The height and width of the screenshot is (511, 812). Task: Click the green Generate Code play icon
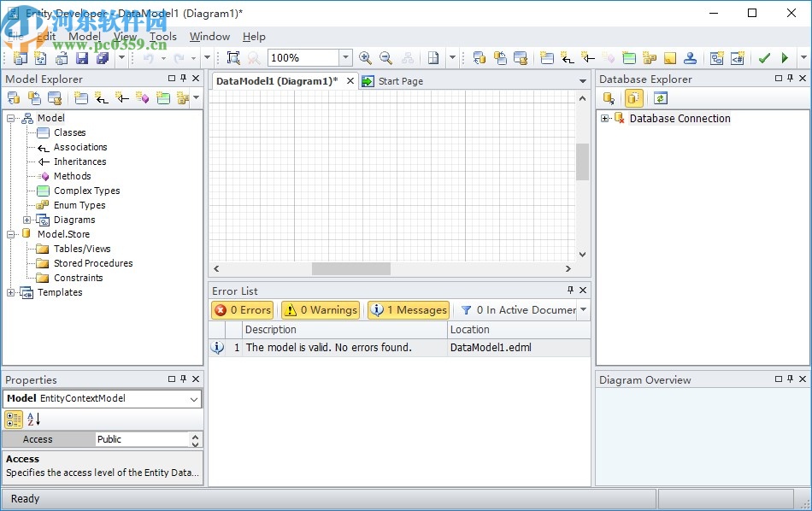[785, 58]
